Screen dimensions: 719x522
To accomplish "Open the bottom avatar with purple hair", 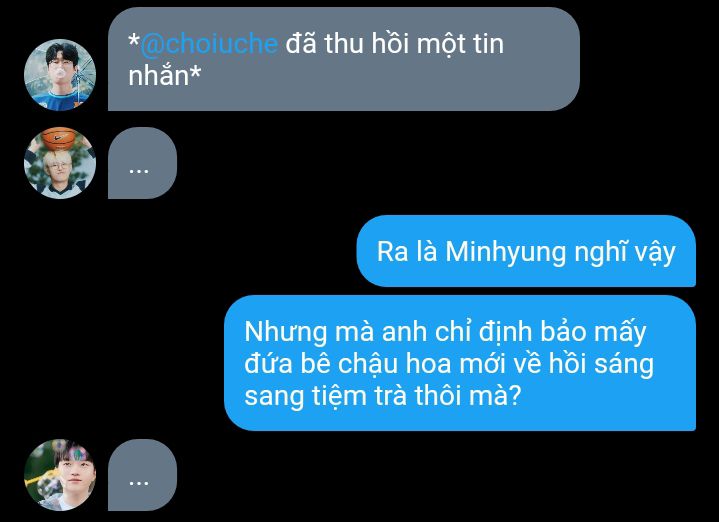I will point(60,475).
